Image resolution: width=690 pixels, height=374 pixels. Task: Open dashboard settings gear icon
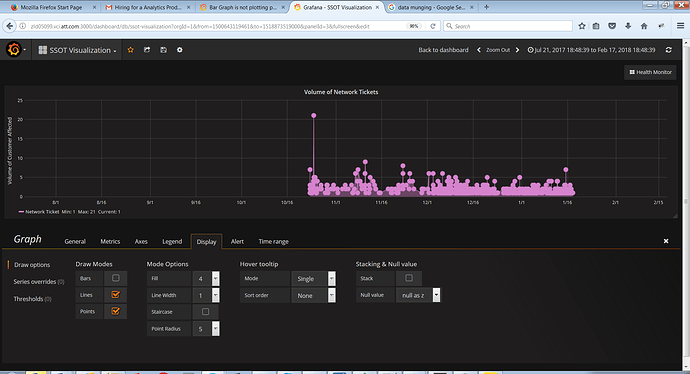pos(180,50)
